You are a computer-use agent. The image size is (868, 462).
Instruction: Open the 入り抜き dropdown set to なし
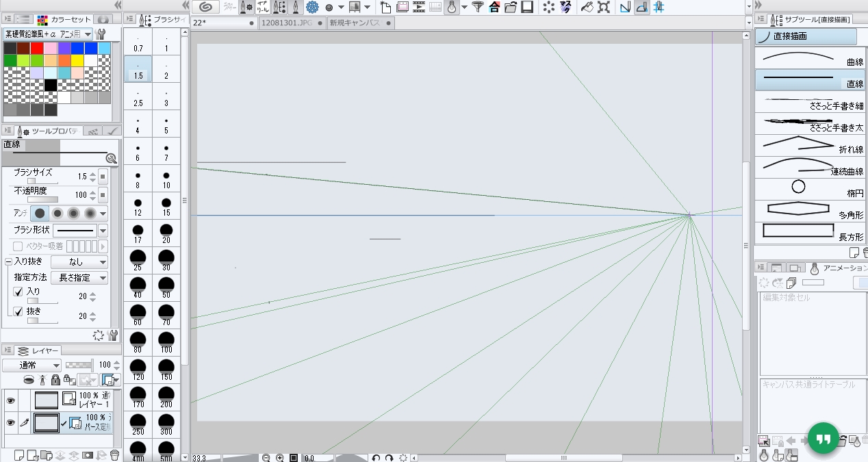(x=79, y=262)
